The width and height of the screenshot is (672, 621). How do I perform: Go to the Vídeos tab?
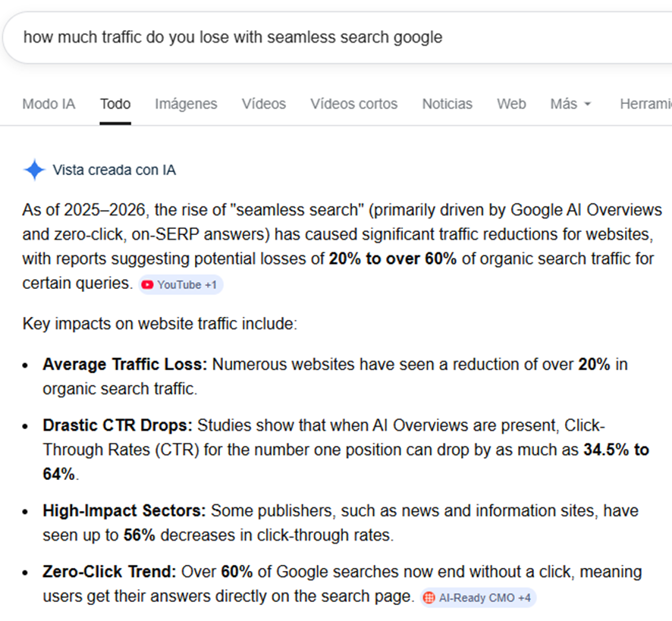(264, 104)
